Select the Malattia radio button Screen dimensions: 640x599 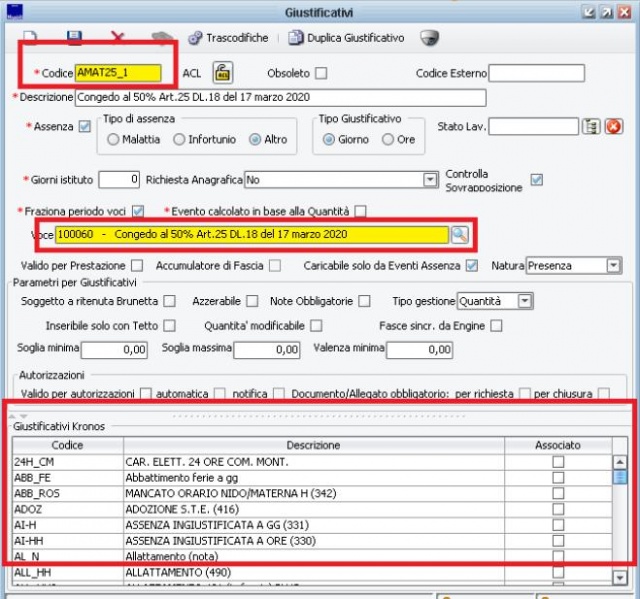(112, 139)
